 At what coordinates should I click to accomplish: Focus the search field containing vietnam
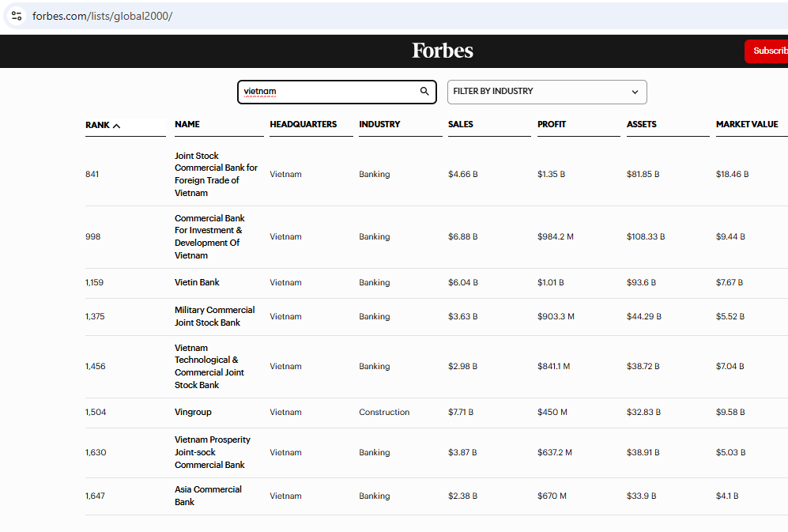point(328,92)
